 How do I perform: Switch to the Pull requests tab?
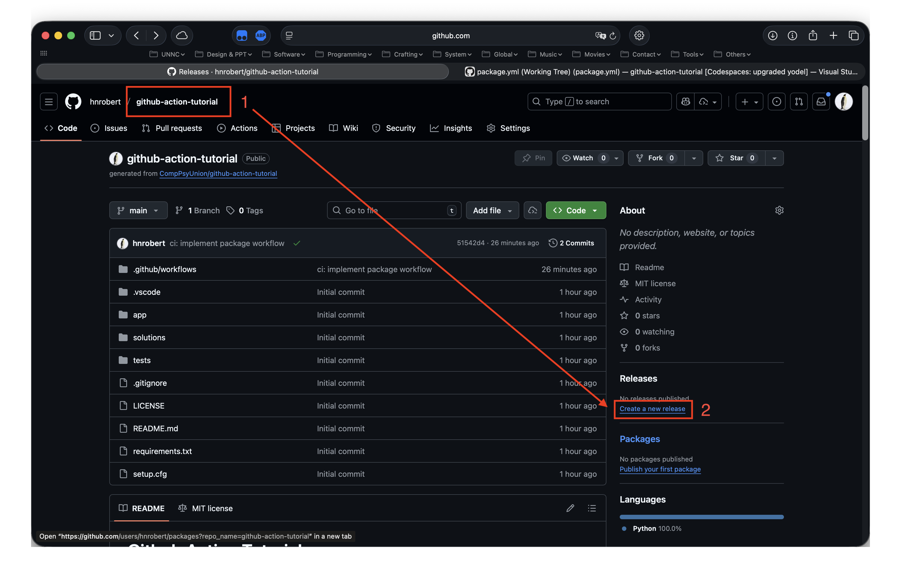[172, 128]
